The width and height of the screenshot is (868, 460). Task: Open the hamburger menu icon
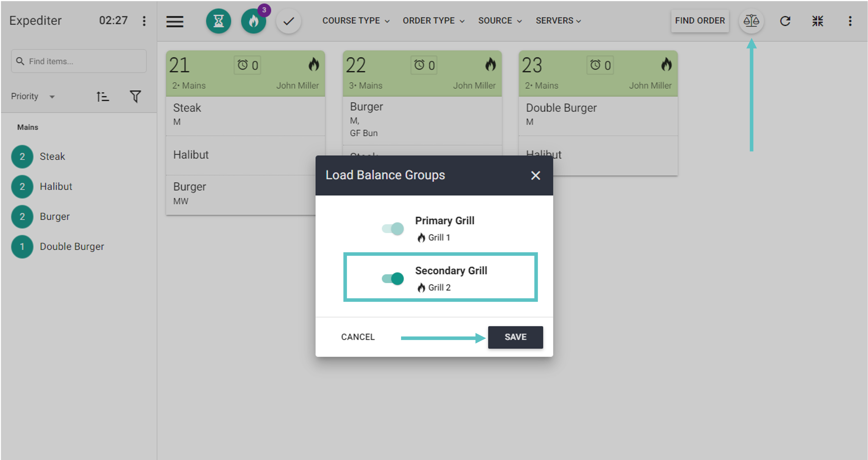click(x=175, y=21)
